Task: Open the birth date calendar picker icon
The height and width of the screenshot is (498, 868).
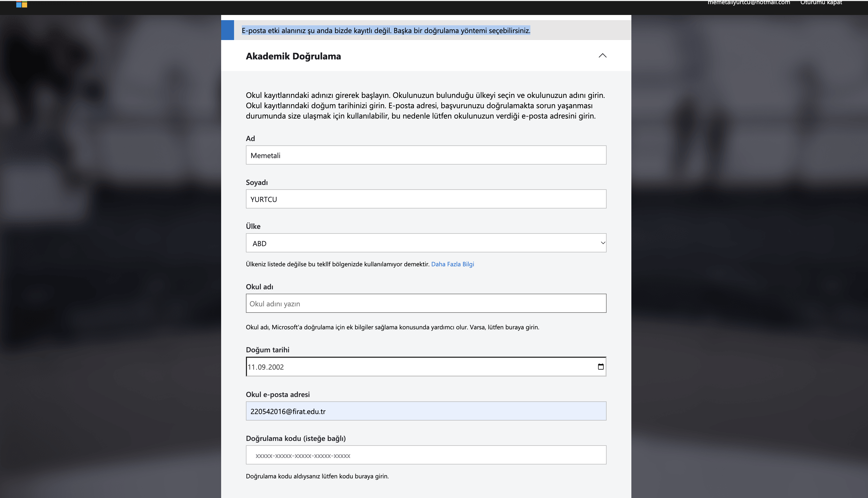Action: coord(601,367)
